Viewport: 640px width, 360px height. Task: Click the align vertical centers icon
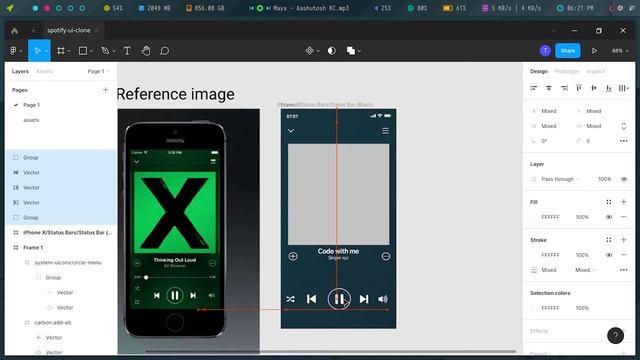(594, 88)
